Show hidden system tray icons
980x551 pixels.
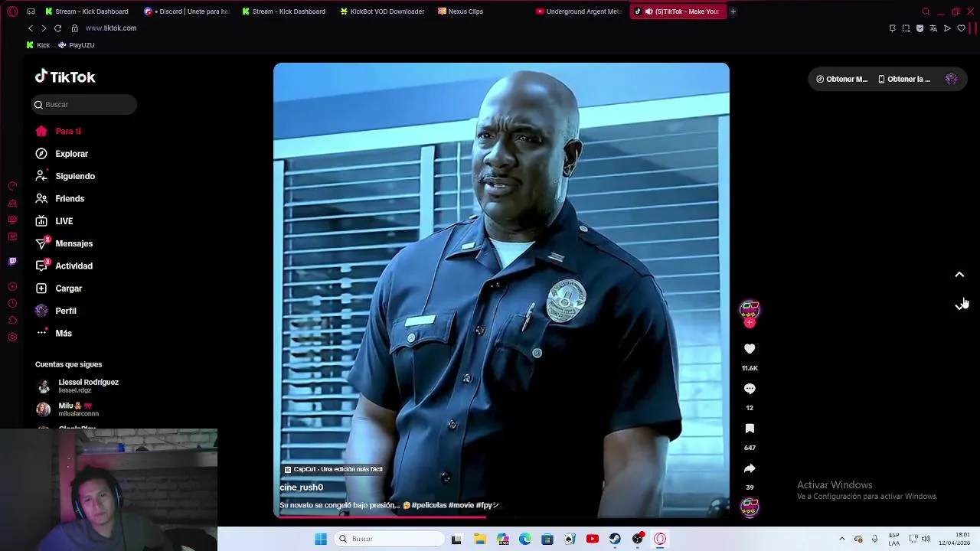point(842,539)
